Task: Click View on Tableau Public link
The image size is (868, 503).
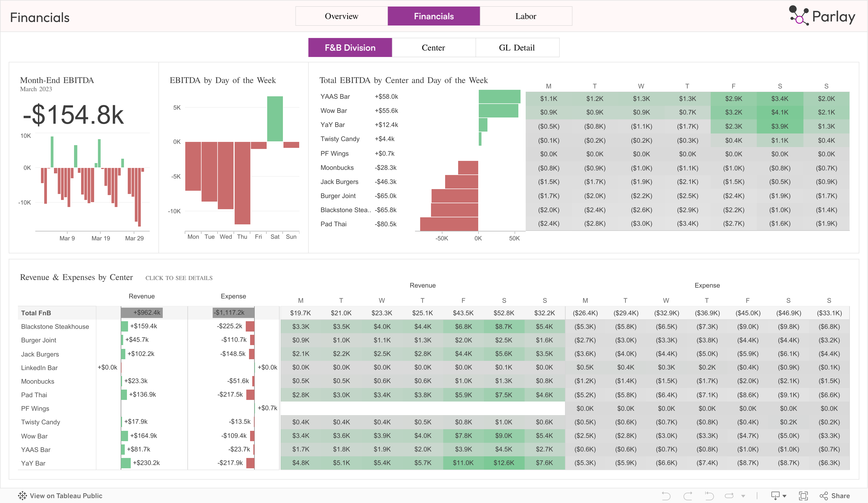Action: [x=66, y=496]
